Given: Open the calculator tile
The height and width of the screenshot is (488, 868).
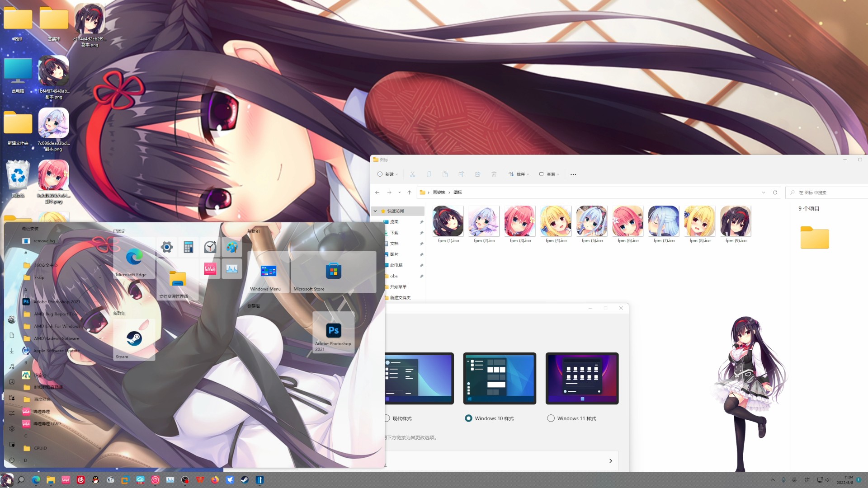Looking at the screenshot, I should (x=189, y=247).
